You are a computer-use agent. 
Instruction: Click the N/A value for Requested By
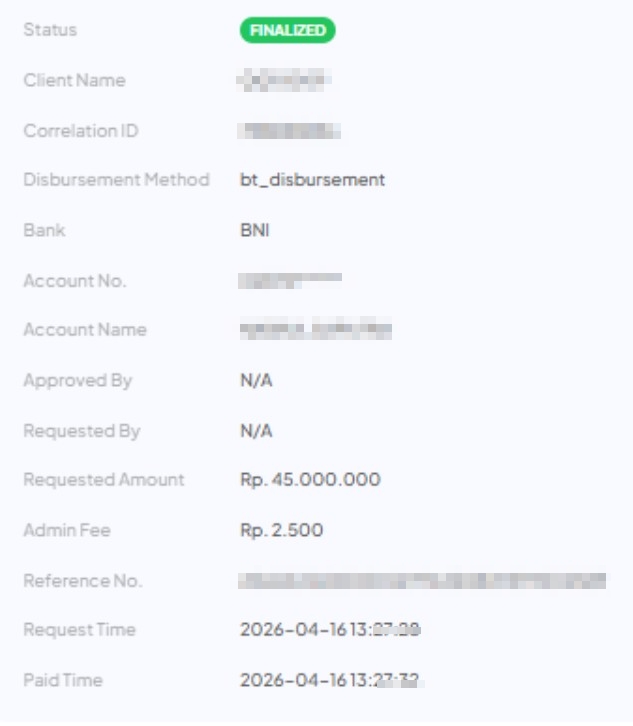256,431
